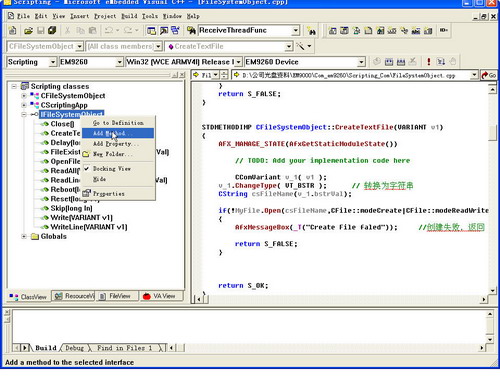Click the Stop Build icon

pyautogui.click(x=412, y=62)
